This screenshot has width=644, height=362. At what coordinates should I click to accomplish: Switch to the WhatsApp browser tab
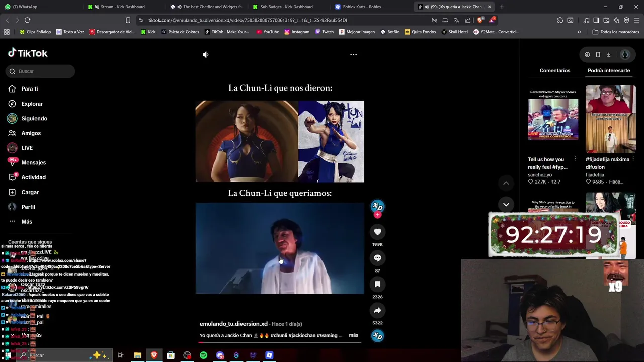pyautogui.click(x=40, y=7)
